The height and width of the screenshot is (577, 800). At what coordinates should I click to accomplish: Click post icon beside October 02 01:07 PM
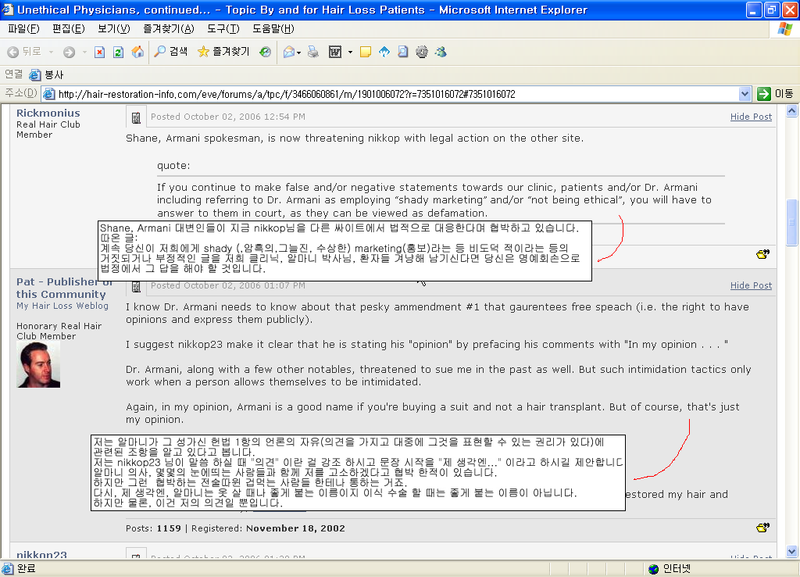[136, 287]
